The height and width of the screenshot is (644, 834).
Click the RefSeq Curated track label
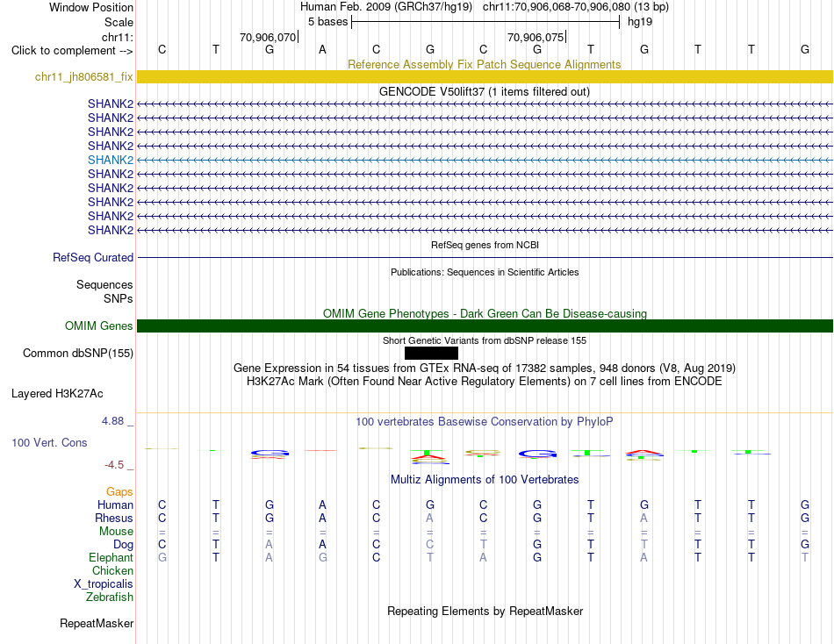93,257
